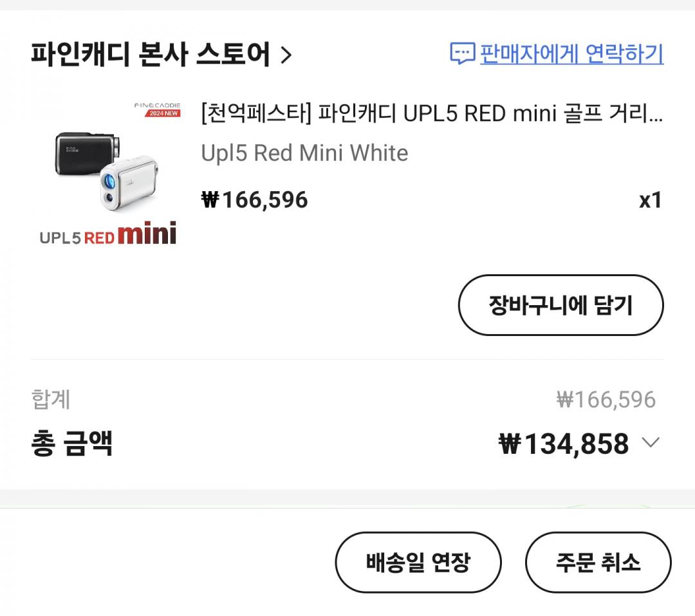Click the UPL5 RED mini logo under the image
Viewport: 695px width, 616px height.
(108, 235)
